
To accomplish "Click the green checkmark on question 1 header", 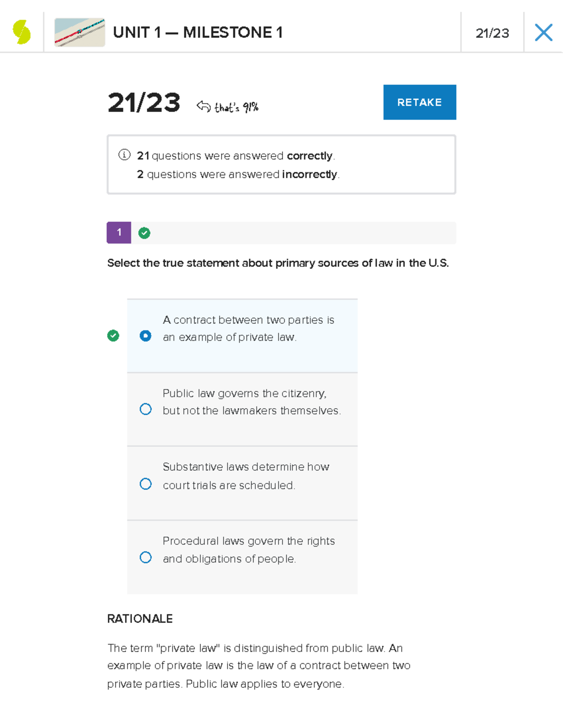I will (144, 233).
